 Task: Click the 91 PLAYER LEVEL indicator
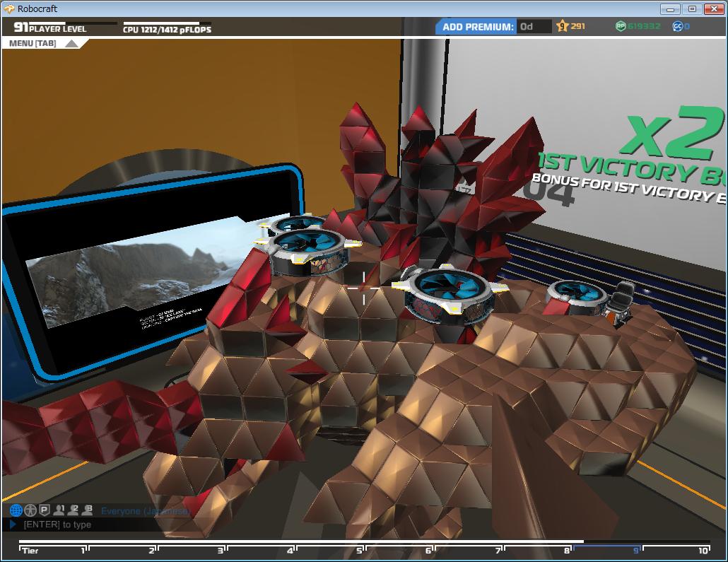(50, 28)
